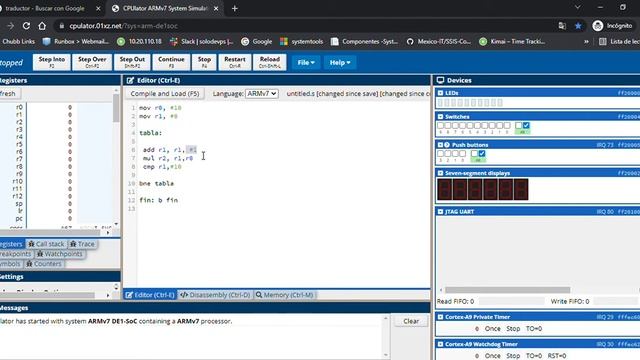
Task: Open the GitHub Mexico-IT bookmark
Action: tap(439, 41)
